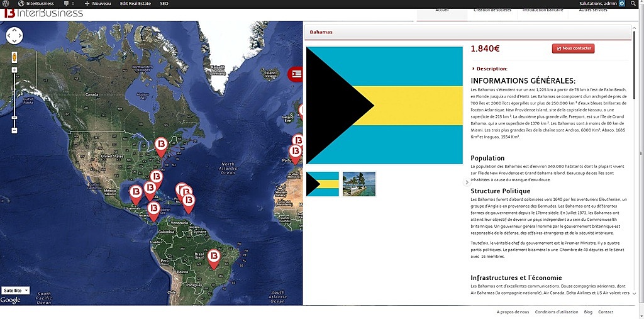Zoom in with the map plus button
The width and height of the screenshot is (644, 319).
[14, 69]
